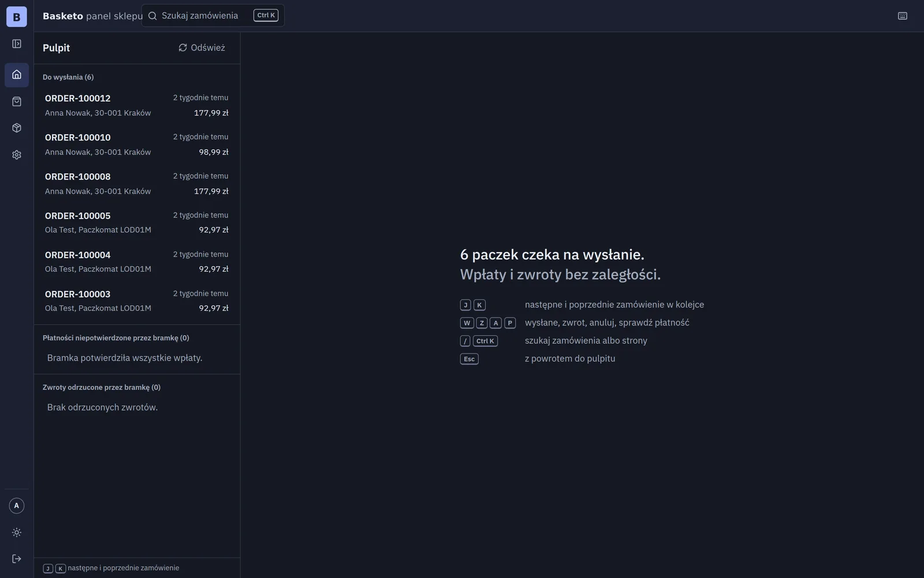Focus the 'Szukaj zamówienia' search field
The height and width of the screenshot is (578, 924).
pyautogui.click(x=213, y=16)
